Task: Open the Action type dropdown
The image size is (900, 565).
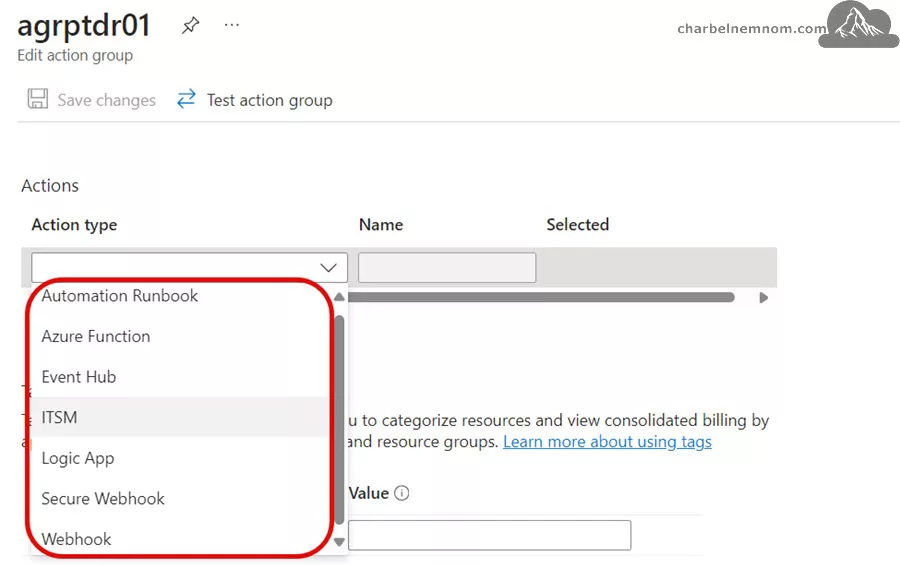Action: pyautogui.click(x=189, y=268)
